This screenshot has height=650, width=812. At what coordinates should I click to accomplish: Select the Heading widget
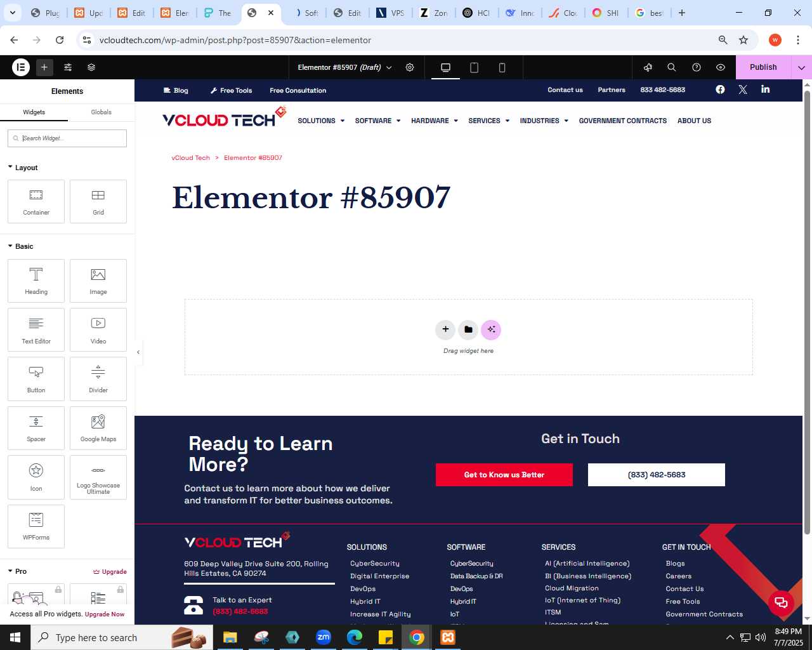coord(36,281)
